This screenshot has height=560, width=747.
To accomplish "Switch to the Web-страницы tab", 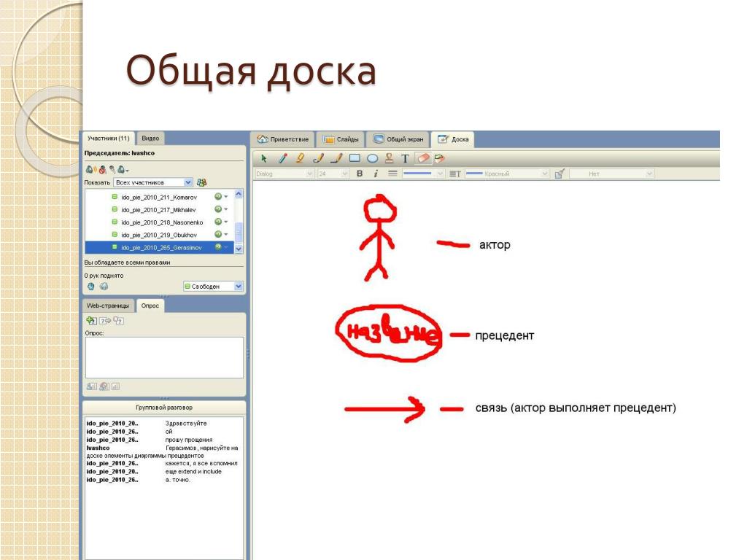I will [x=108, y=306].
